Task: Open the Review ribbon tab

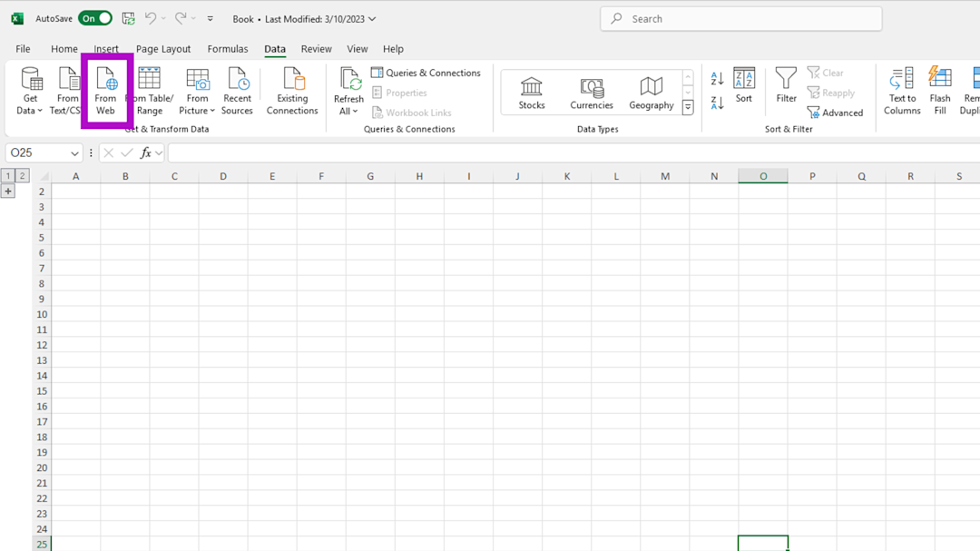Action: (x=316, y=49)
